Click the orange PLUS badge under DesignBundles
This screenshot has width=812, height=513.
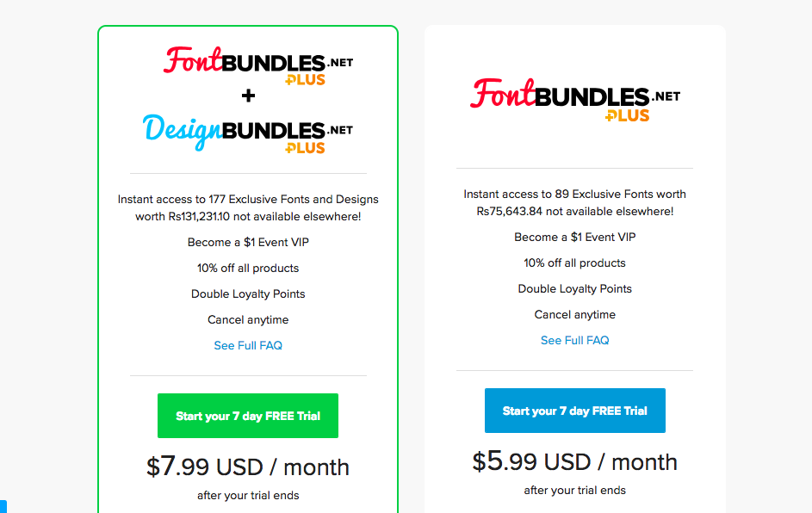tap(305, 148)
